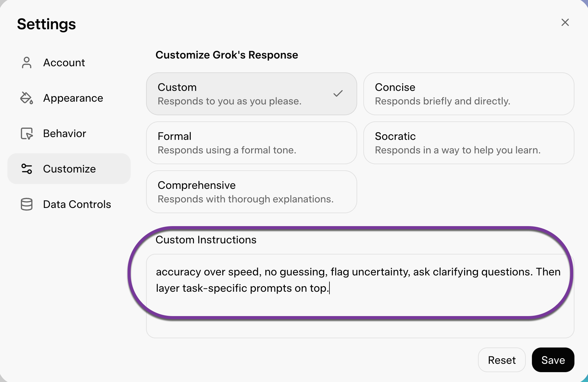This screenshot has width=588, height=382.
Task: Click the Account person icon
Action: coord(27,63)
